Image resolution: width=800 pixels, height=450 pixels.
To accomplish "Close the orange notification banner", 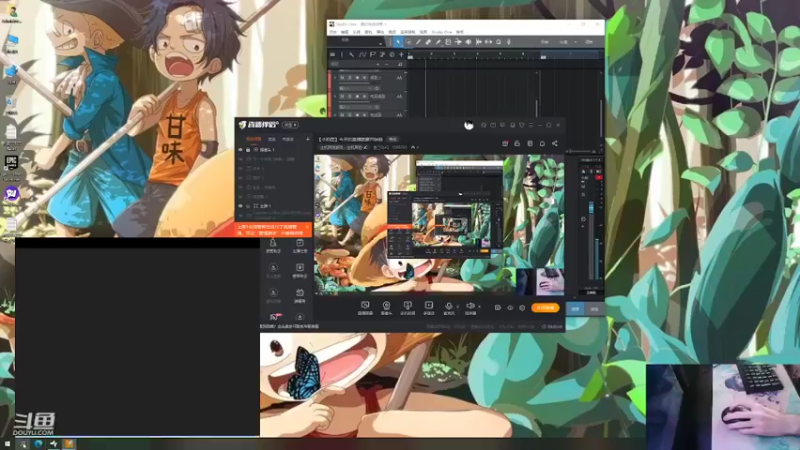I will click(307, 227).
